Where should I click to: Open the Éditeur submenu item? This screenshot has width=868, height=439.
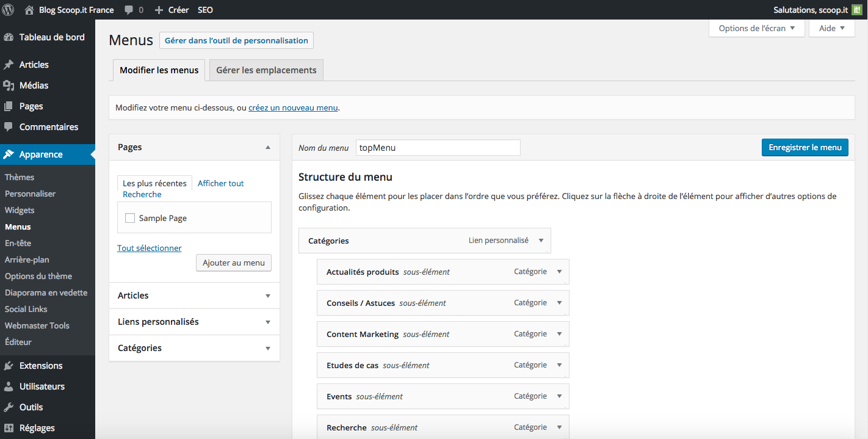(x=18, y=342)
